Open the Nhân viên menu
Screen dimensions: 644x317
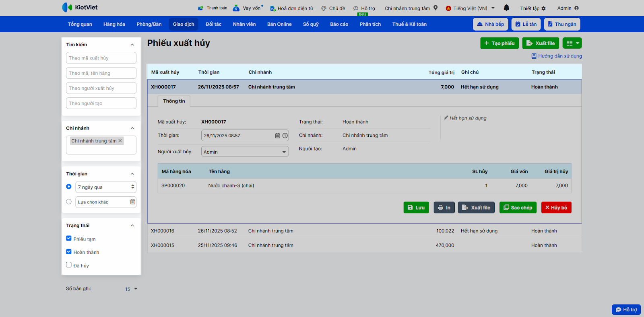pyautogui.click(x=244, y=24)
